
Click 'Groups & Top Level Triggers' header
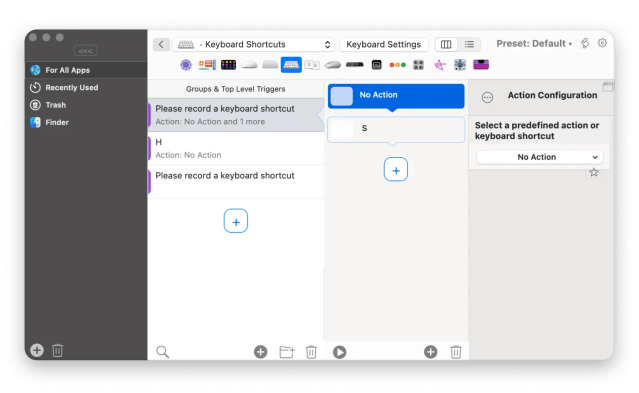pos(236,89)
